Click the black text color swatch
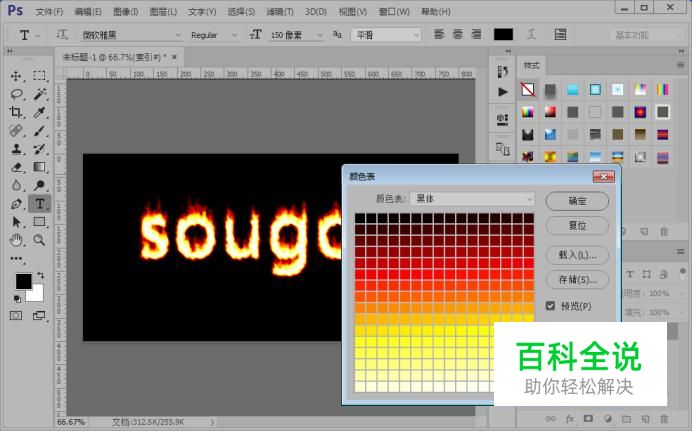The image size is (692, 431). click(x=504, y=34)
